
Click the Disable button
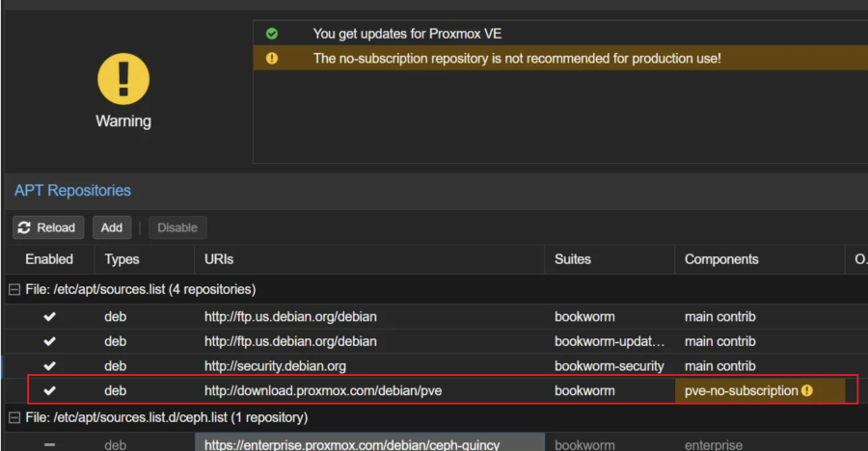pyautogui.click(x=177, y=228)
